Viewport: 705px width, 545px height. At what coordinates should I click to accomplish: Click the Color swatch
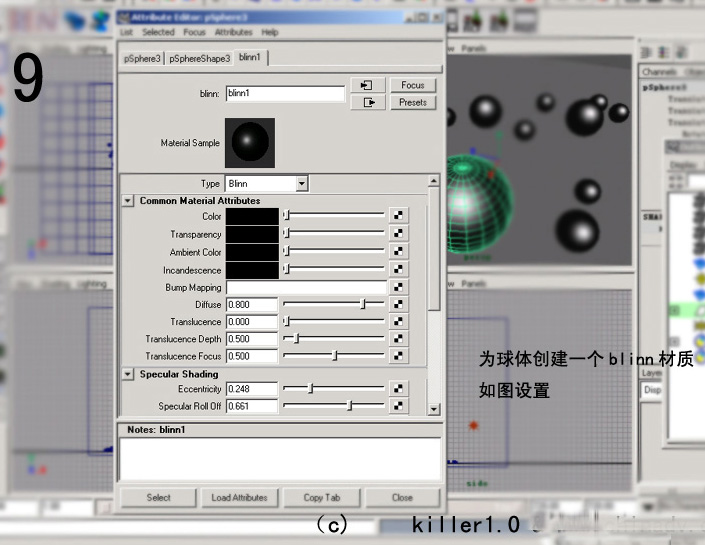[252, 216]
